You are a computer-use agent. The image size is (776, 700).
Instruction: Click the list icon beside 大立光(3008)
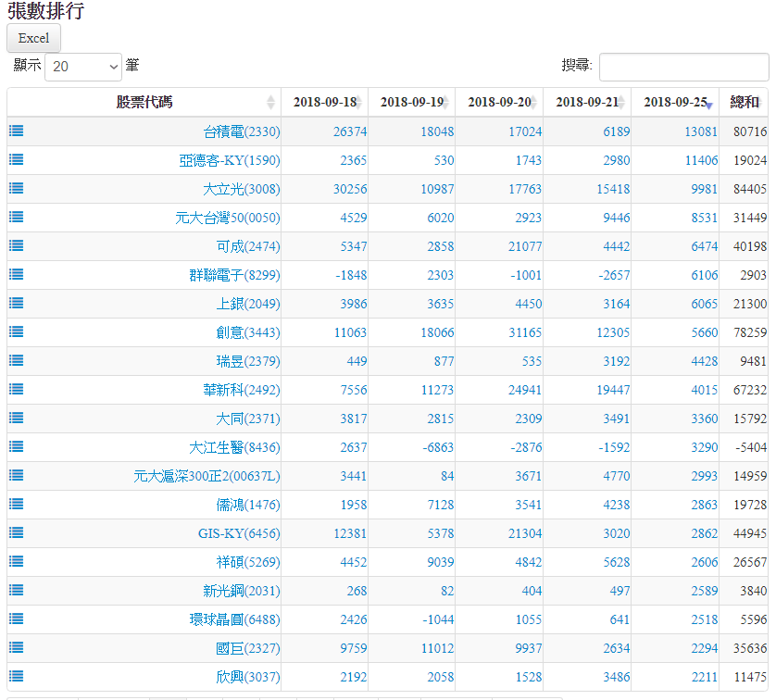tap(16, 189)
